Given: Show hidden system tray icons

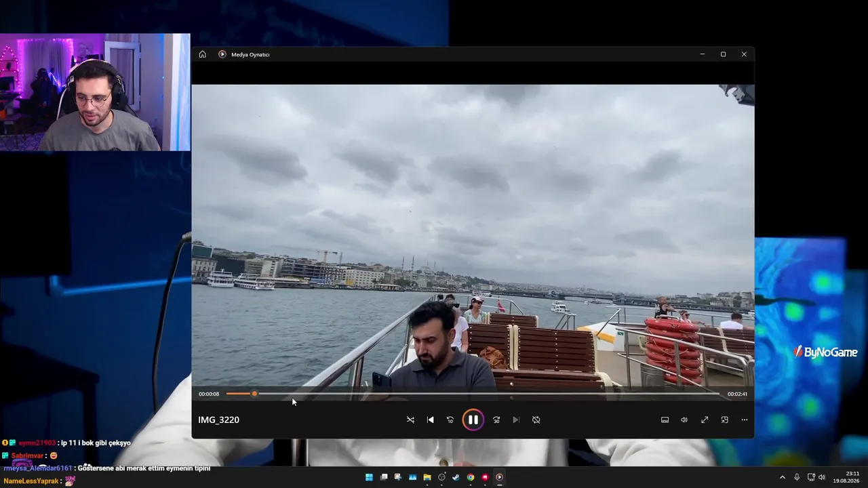Looking at the screenshot, I should [x=782, y=477].
